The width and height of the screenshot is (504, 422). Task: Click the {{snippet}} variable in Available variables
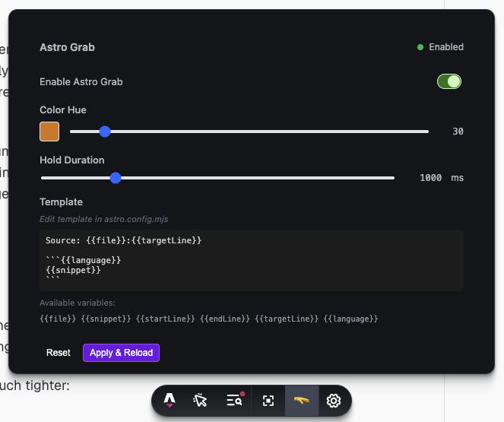coord(106,319)
